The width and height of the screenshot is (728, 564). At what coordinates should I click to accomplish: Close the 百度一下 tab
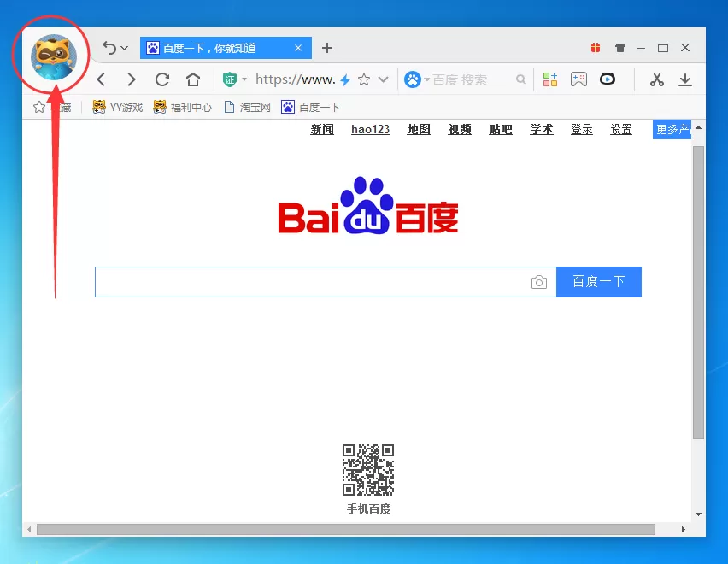(x=298, y=48)
